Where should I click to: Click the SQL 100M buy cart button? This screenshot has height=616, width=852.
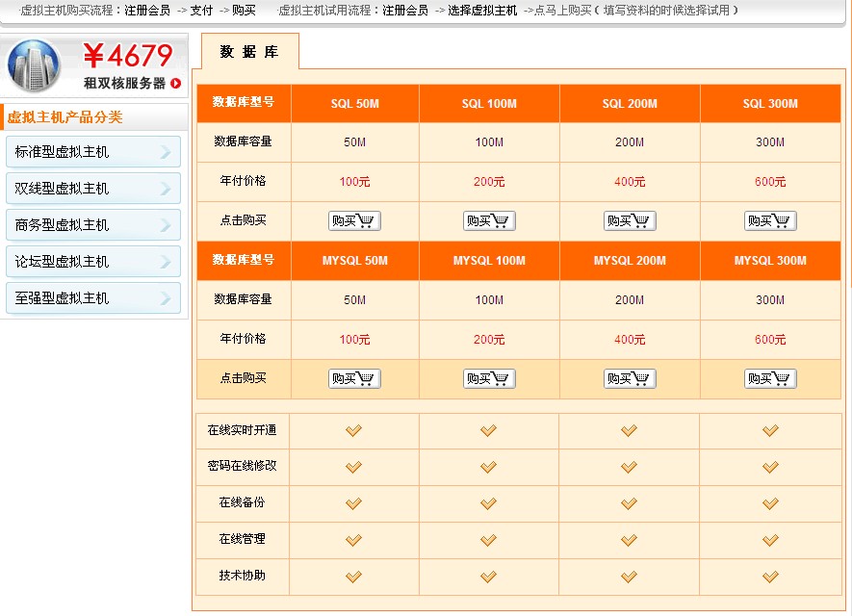[x=489, y=221]
